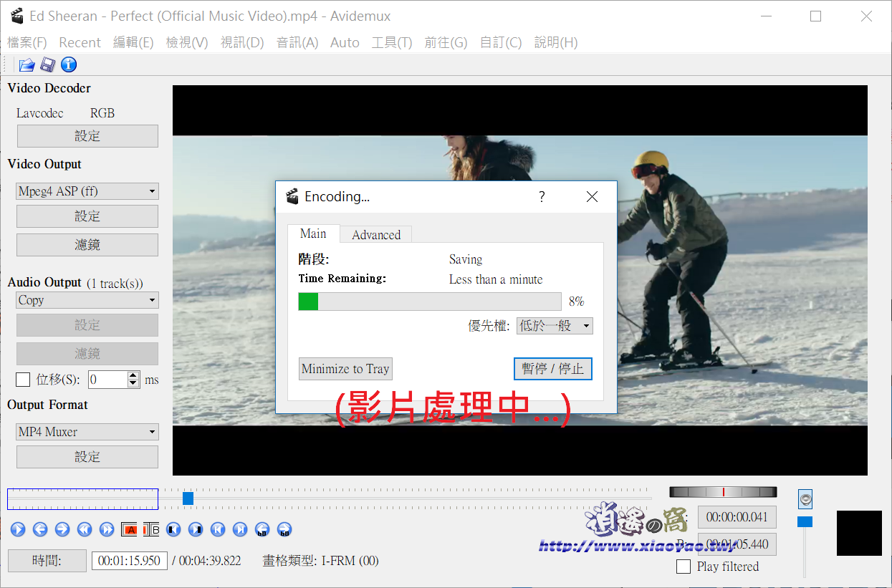Viewport: 892px width, 588px height.
Task: Go to previous frame with left arrow icon
Action: (40, 529)
